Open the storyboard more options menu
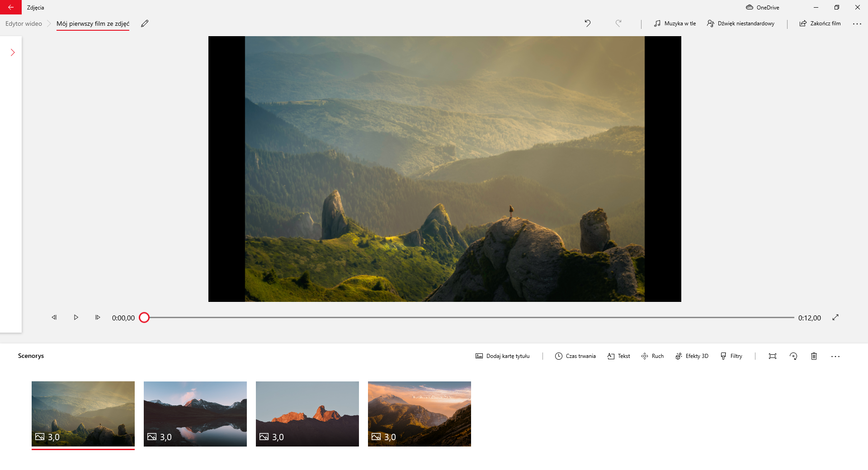Image resolution: width=868 pixels, height=470 pixels. coord(835,356)
